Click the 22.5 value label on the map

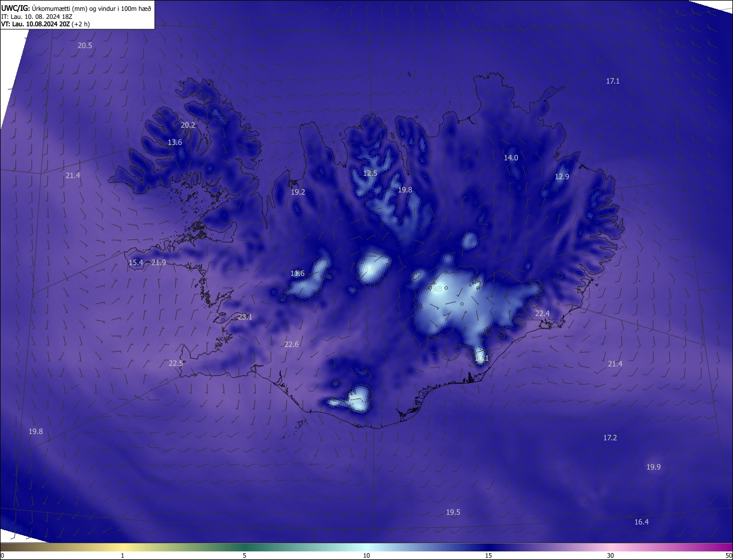[x=176, y=364]
